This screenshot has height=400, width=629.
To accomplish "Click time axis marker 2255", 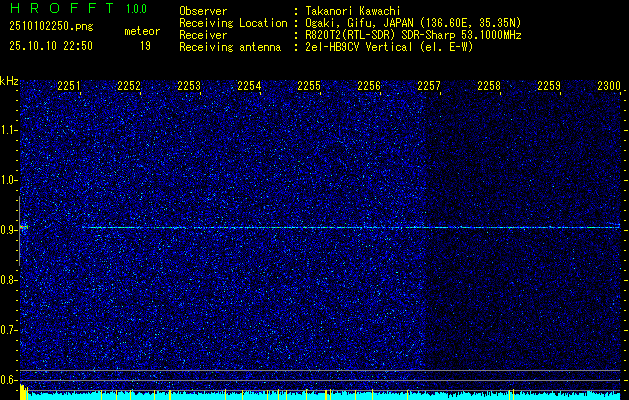I will pyautogui.click(x=309, y=86).
